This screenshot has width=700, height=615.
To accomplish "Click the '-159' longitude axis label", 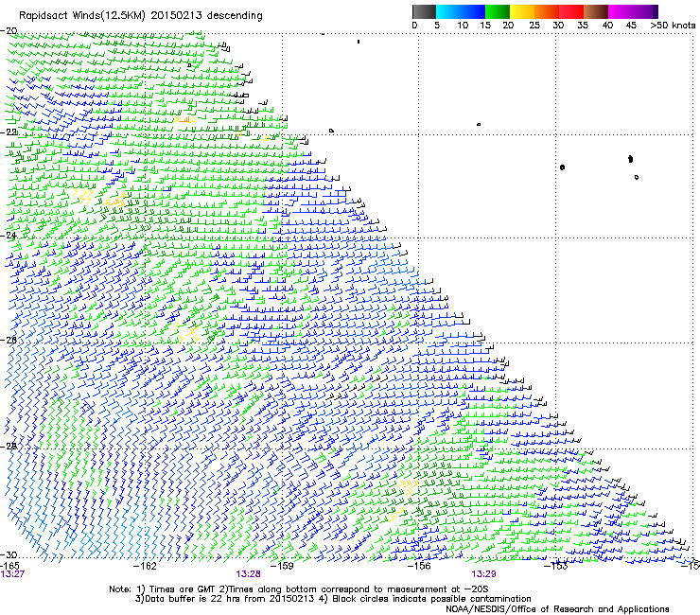I will 282,566.
